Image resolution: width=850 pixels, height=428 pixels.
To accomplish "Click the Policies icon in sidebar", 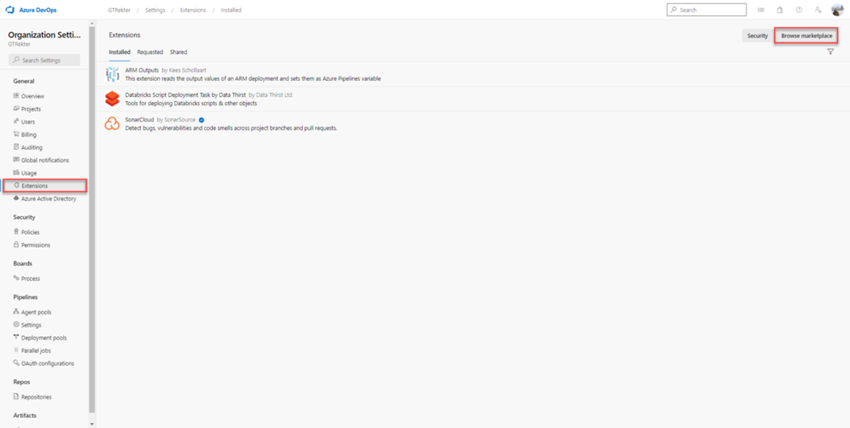I will click(16, 232).
